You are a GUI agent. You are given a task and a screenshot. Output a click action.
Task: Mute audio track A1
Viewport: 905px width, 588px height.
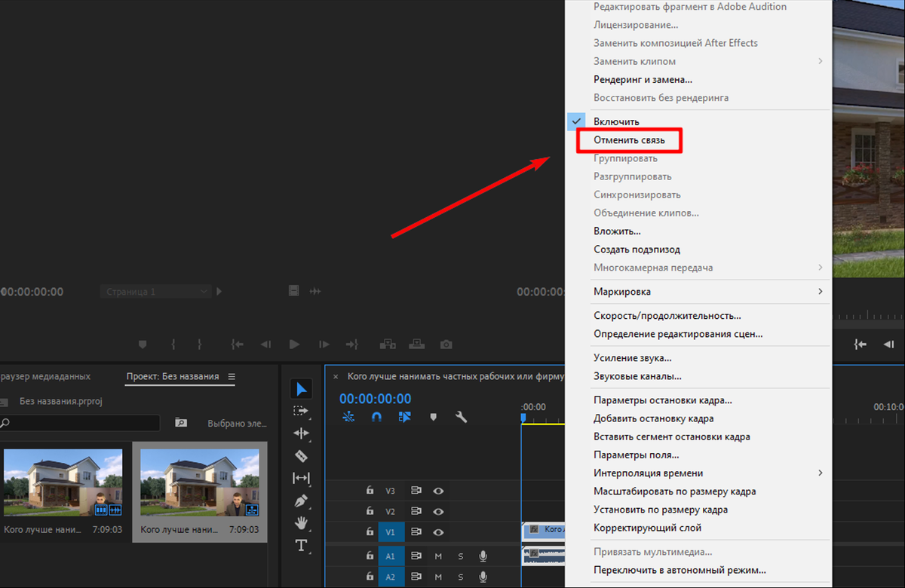[x=438, y=556]
